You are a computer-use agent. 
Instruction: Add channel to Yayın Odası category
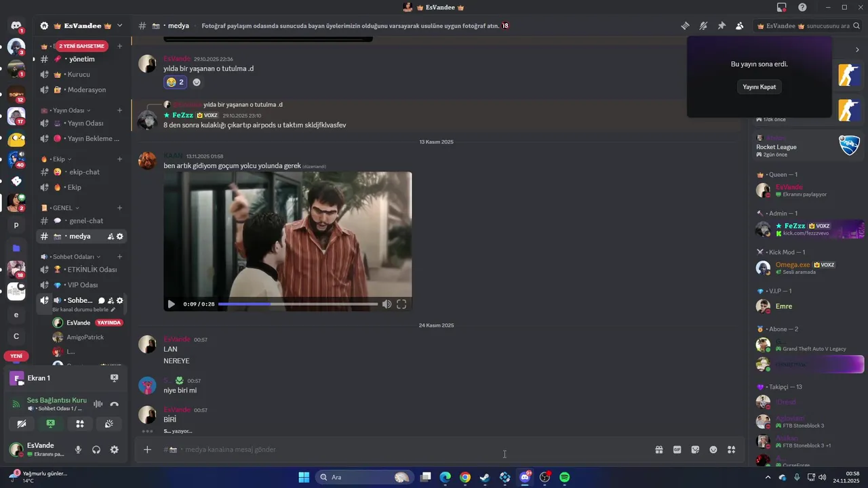(120, 110)
